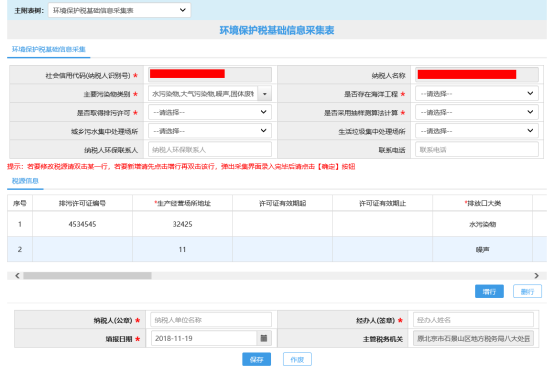Select address cell 11 in row 2
Screen dimensions: 554x385
click(182, 249)
